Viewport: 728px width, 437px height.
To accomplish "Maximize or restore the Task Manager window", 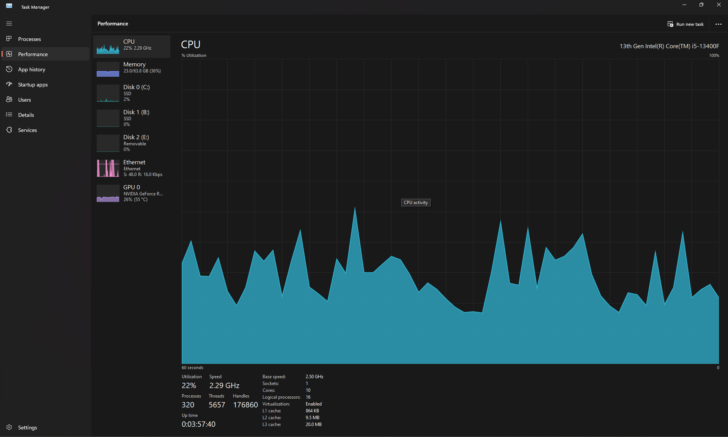I will point(701,5).
